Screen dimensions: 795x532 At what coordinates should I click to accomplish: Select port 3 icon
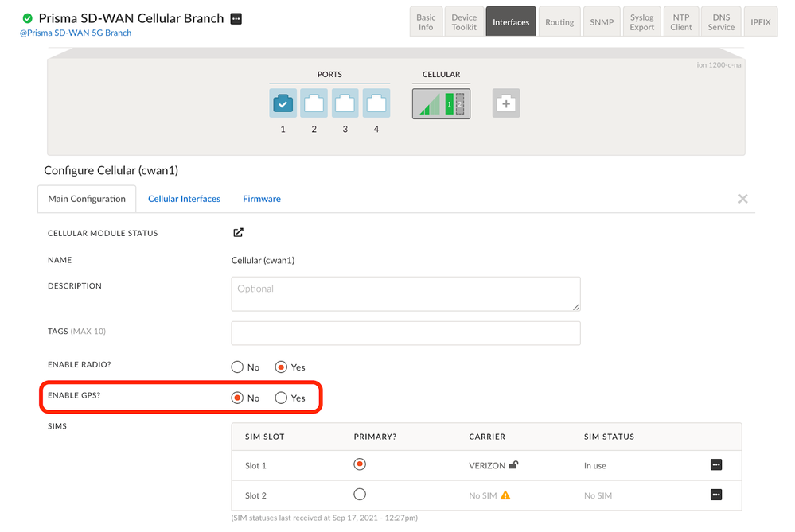pyautogui.click(x=345, y=103)
